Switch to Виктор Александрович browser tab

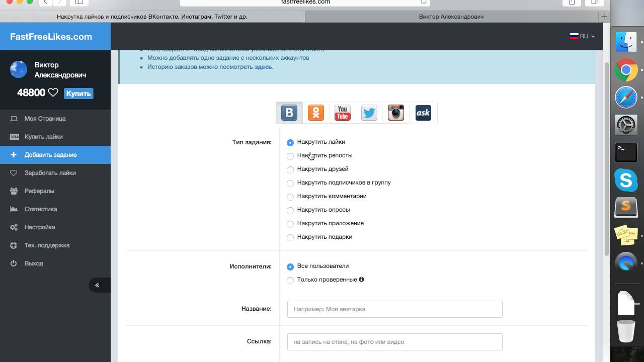(x=451, y=17)
